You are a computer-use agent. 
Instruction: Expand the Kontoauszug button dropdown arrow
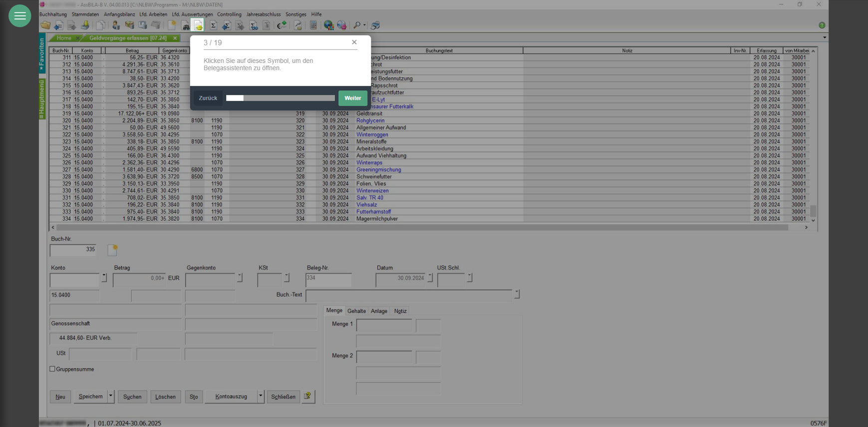[x=260, y=397]
